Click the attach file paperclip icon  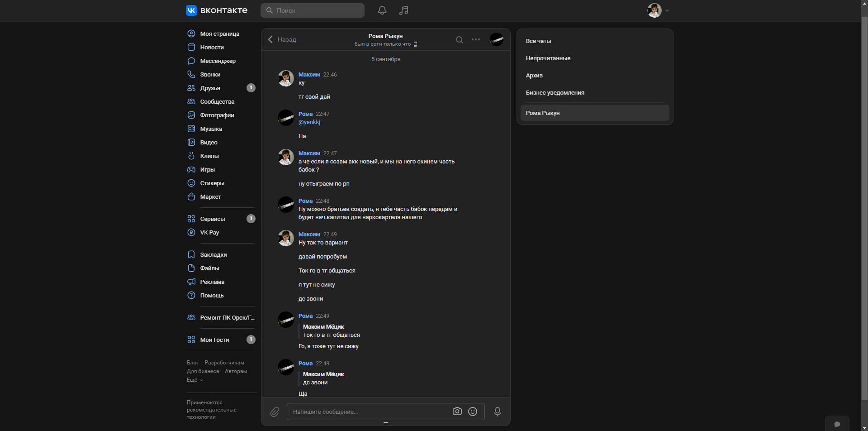point(275,412)
